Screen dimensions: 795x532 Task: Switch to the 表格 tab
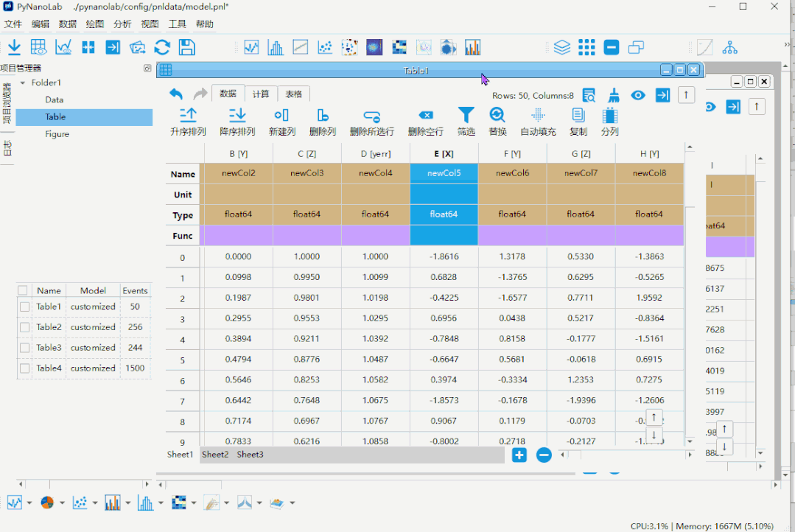coord(293,94)
